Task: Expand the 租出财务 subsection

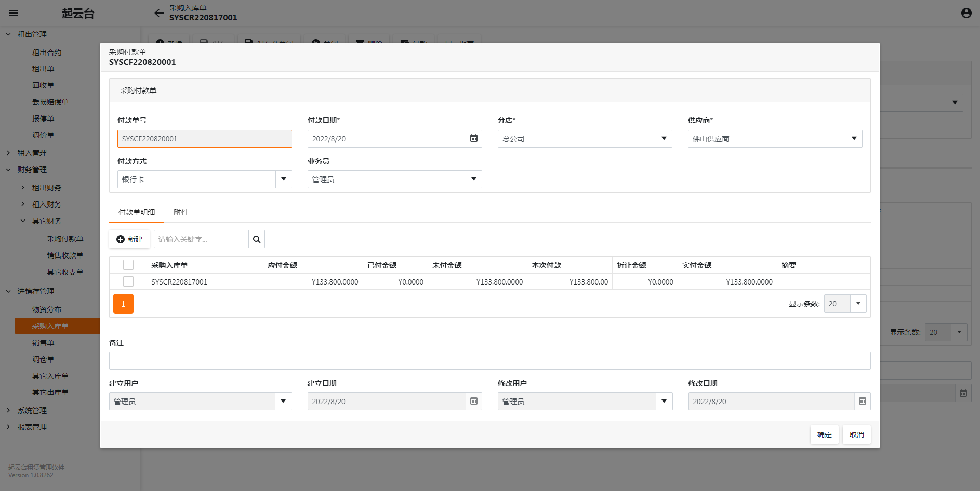Action: (x=23, y=187)
